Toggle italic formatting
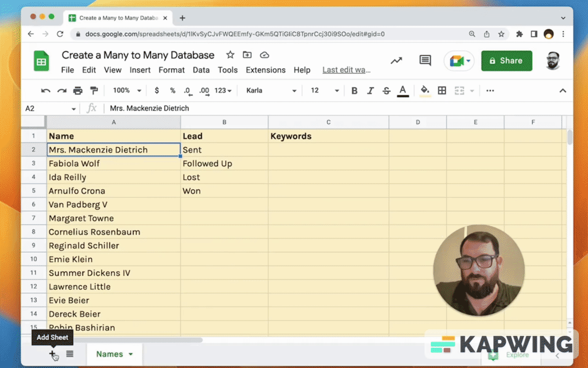 (x=370, y=91)
